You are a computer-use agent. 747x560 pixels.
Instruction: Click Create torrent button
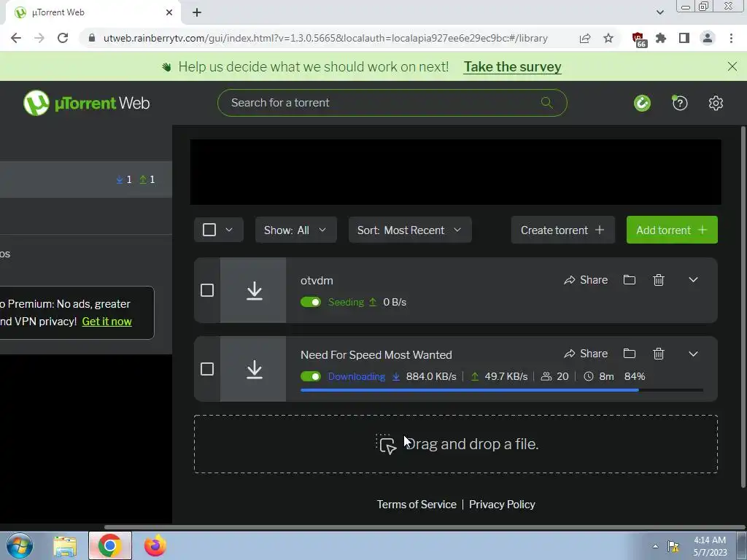tap(562, 230)
